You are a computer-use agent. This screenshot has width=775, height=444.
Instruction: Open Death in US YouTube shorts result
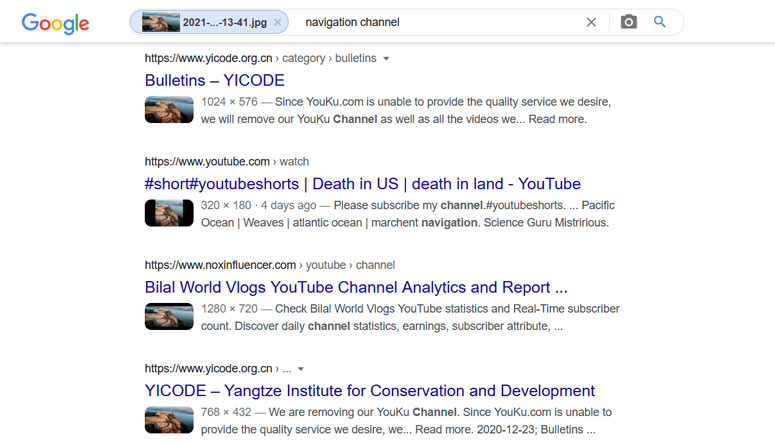(x=362, y=184)
